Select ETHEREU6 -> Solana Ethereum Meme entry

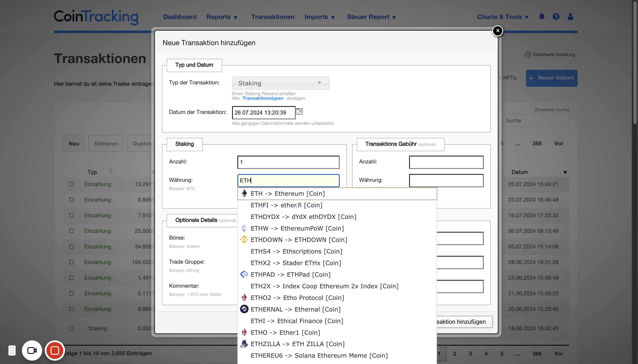(x=337, y=356)
